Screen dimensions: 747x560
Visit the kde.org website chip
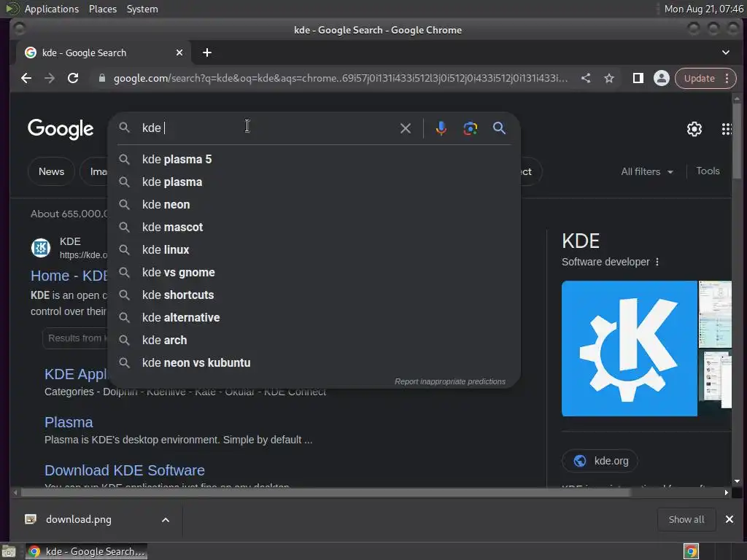point(600,461)
